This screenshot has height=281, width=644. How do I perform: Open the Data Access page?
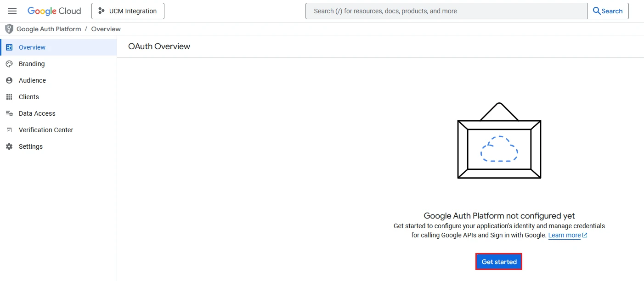58,113
